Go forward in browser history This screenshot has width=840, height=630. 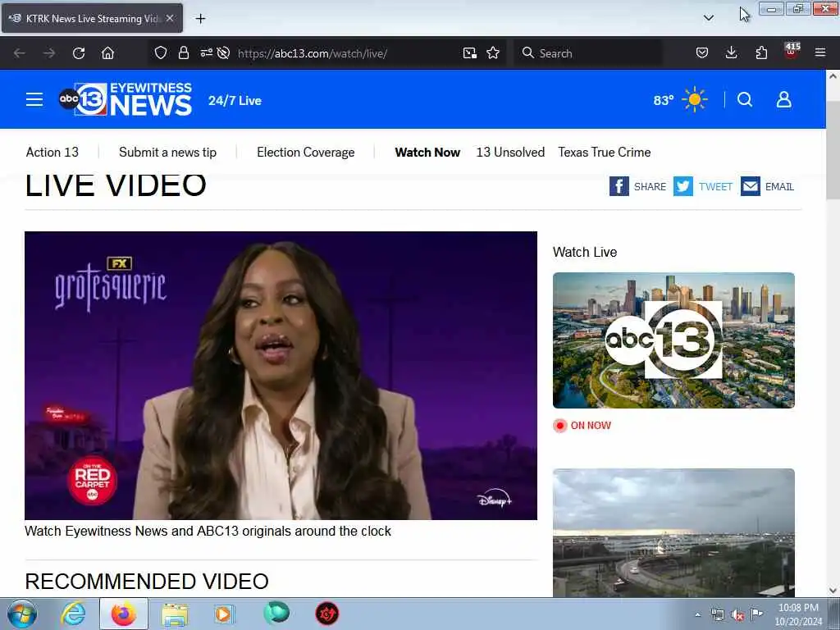point(49,53)
